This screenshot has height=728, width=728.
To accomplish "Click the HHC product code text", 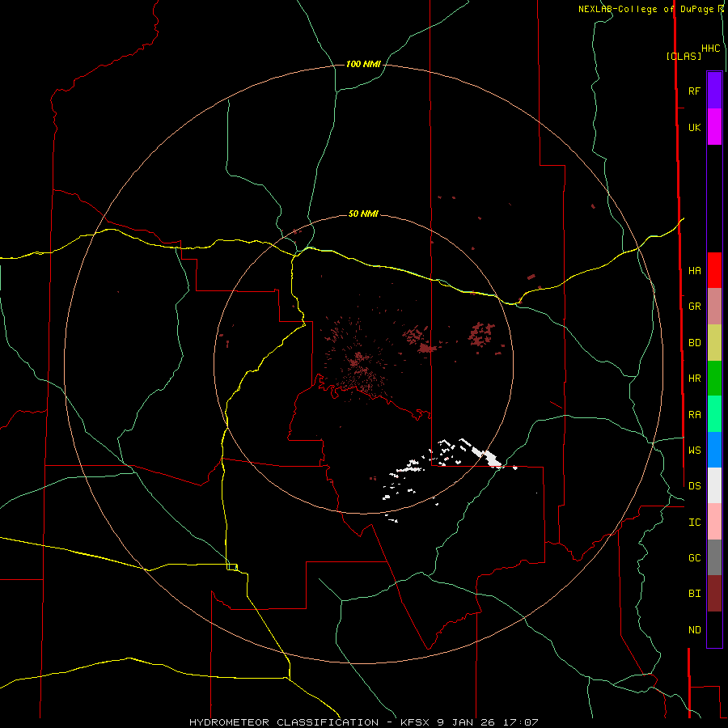I will [x=710, y=49].
